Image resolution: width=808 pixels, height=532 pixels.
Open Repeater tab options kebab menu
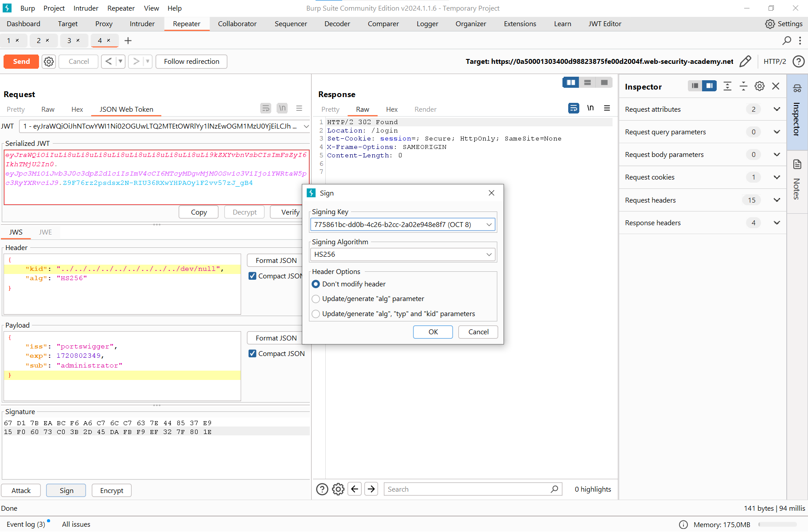800,41
